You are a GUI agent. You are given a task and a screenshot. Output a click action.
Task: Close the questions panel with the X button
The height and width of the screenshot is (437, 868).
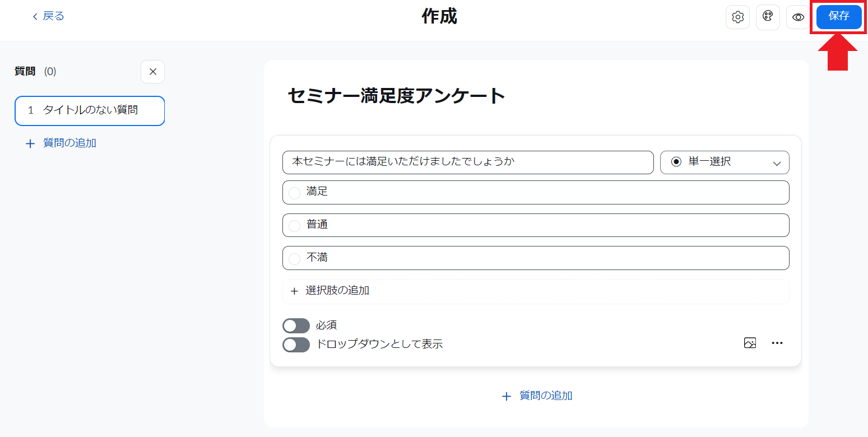pyautogui.click(x=152, y=72)
